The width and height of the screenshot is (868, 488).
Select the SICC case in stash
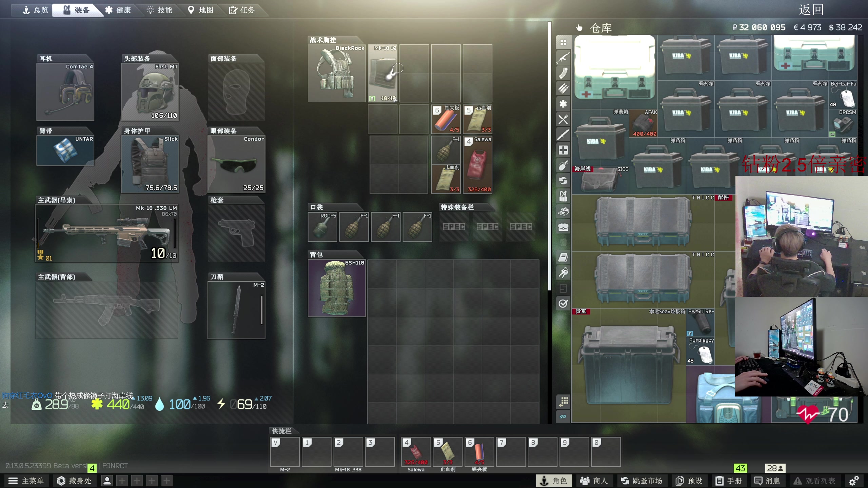(600, 180)
